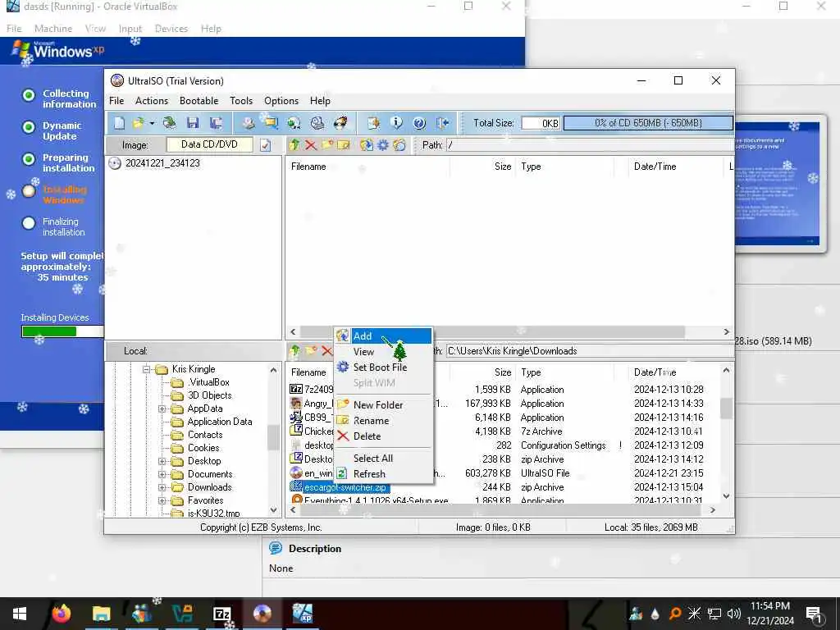This screenshot has width=840, height=630.
Task: Click the Open image folder icon
Action: (138, 123)
